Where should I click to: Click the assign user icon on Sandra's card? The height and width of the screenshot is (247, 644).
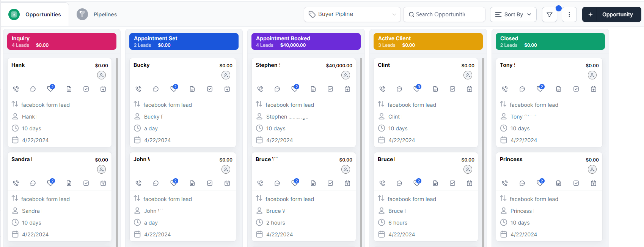click(x=101, y=169)
